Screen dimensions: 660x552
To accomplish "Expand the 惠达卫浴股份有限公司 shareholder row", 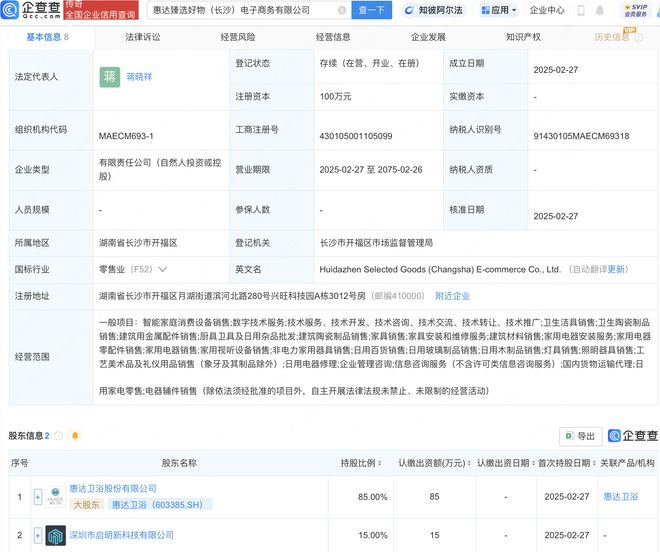I will pos(38,495).
